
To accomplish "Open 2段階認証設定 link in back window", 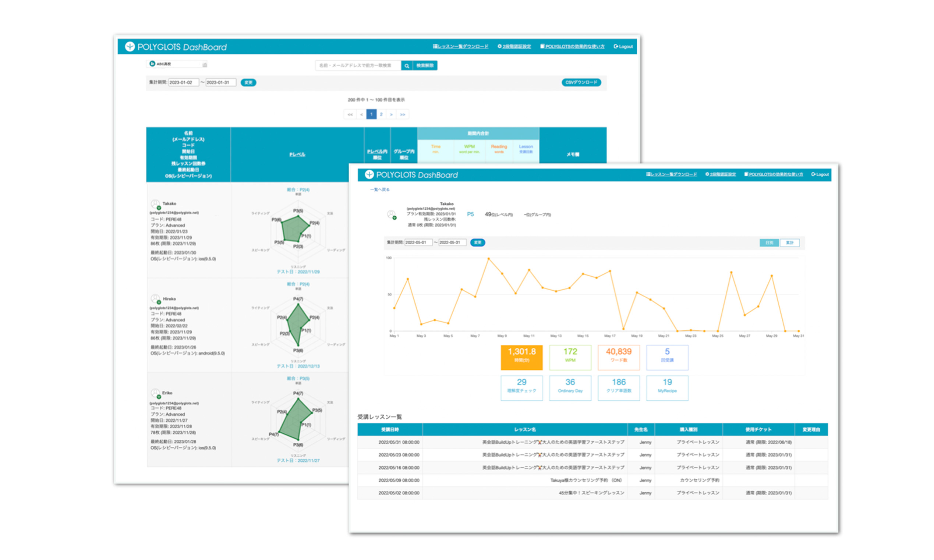I will click(514, 46).
